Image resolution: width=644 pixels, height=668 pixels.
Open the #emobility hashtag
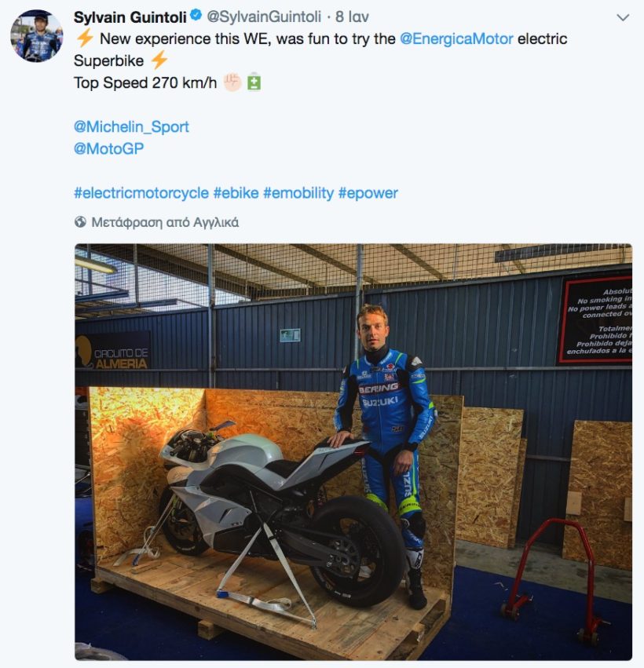click(298, 193)
